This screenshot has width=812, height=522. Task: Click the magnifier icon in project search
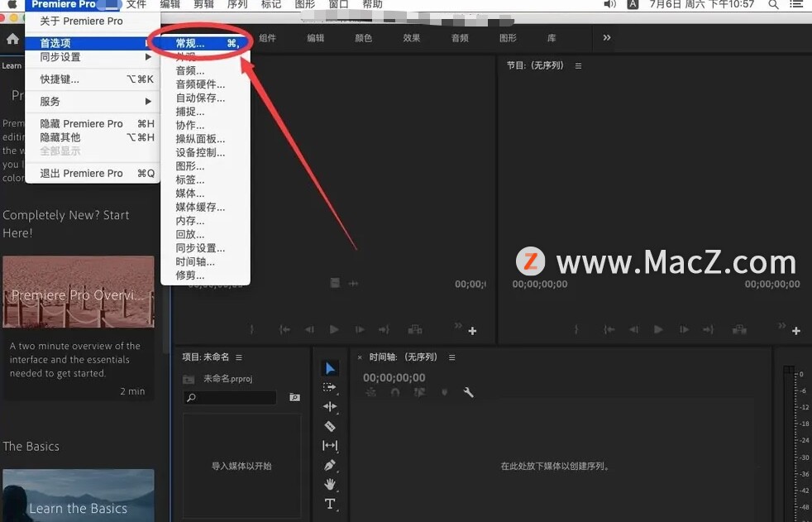tap(191, 398)
